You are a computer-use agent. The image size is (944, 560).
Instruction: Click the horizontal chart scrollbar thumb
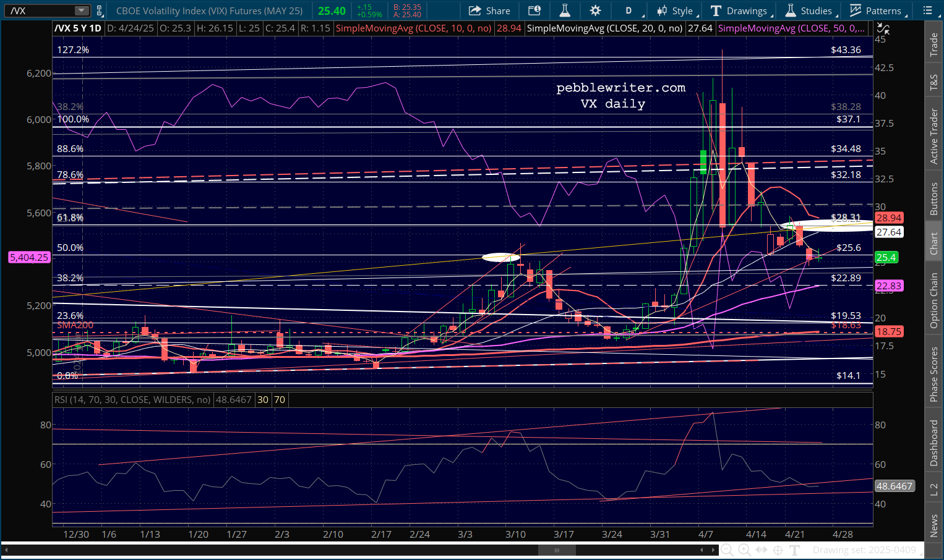click(x=556, y=550)
